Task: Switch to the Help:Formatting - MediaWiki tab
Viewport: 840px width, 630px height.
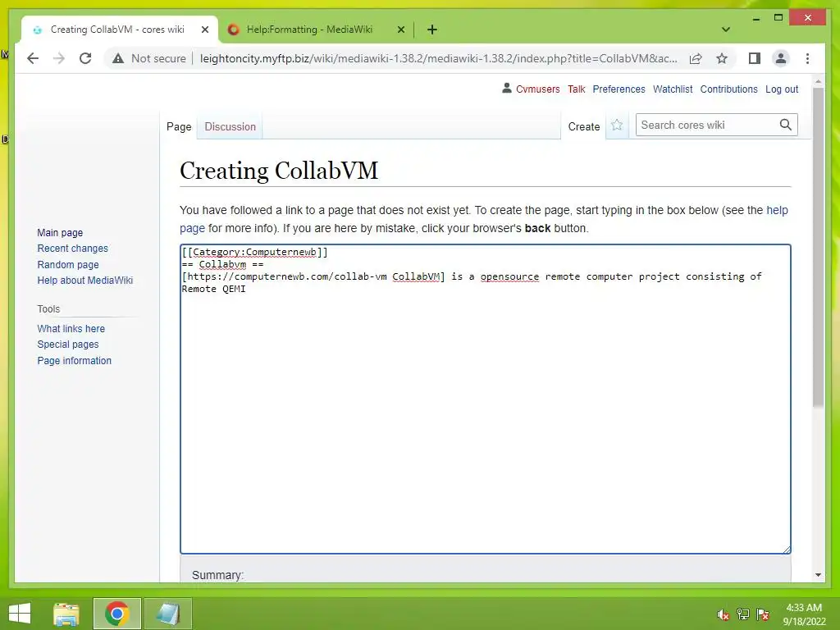Action: tap(309, 30)
